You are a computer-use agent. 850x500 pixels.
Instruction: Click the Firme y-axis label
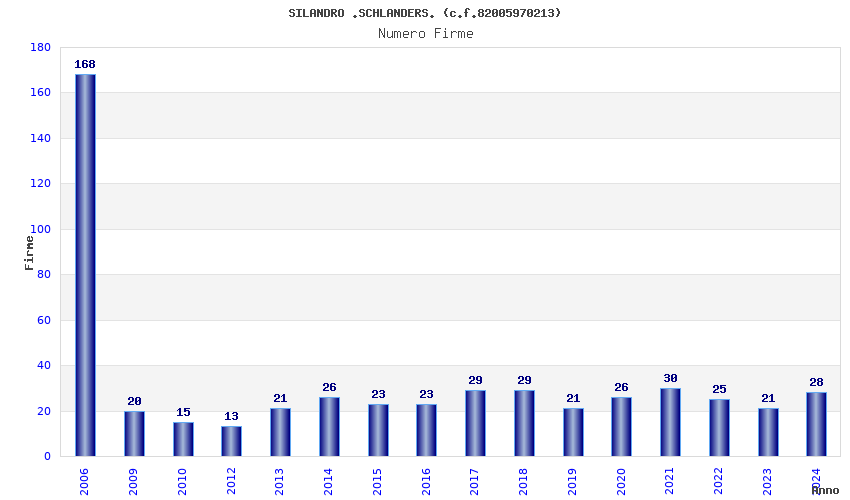[x=29, y=253]
